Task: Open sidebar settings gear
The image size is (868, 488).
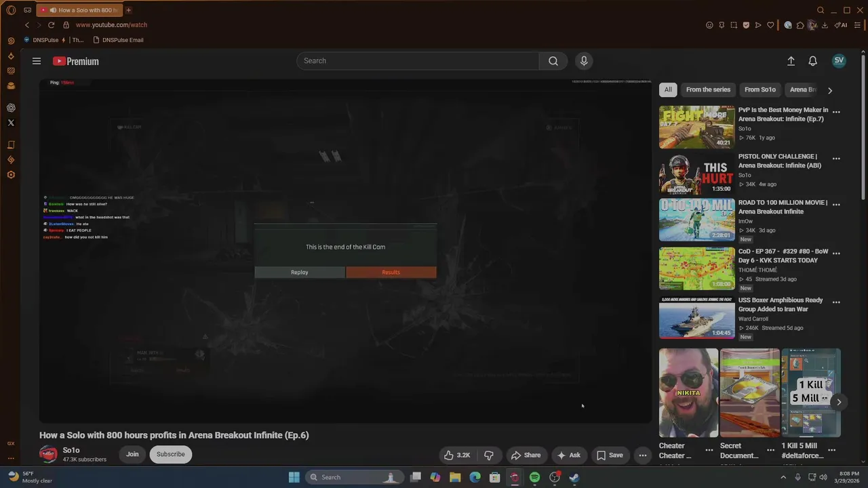Action: 11,175
